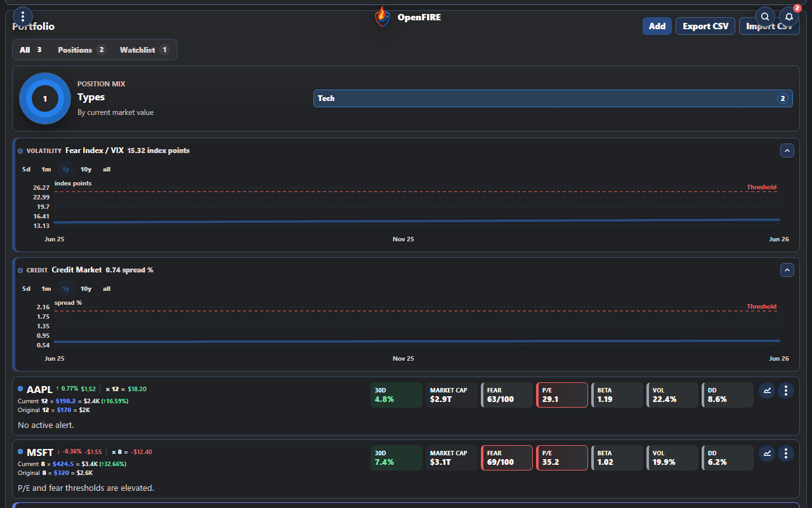This screenshot has width=812, height=508.
Task: Open the three-dot menu for MSFT
Action: [786, 453]
